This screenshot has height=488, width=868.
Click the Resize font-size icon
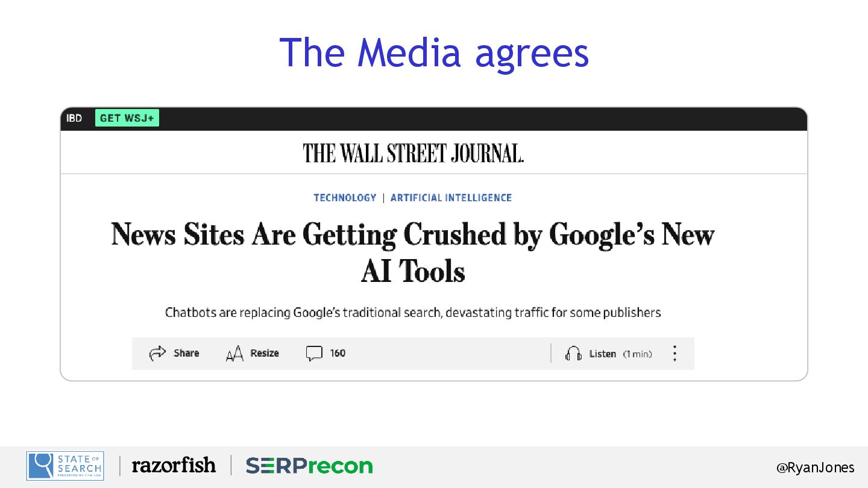pos(234,354)
